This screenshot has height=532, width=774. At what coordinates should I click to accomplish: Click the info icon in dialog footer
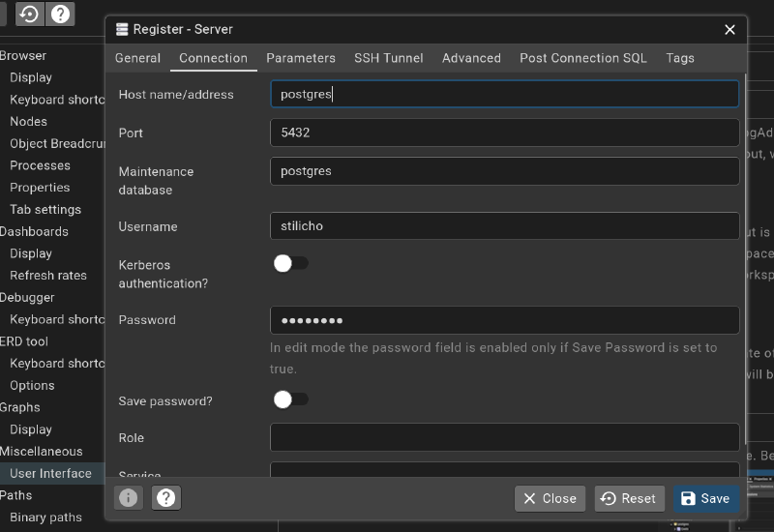[129, 498]
